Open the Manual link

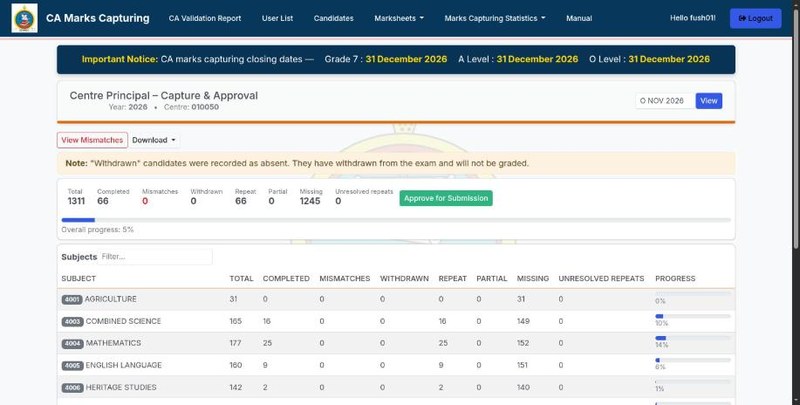[x=579, y=18]
